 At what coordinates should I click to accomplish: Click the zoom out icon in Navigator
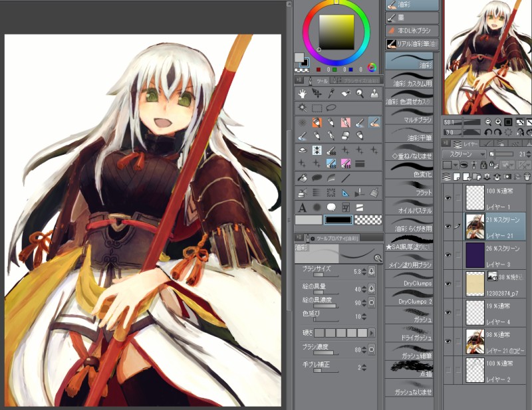[488, 122]
